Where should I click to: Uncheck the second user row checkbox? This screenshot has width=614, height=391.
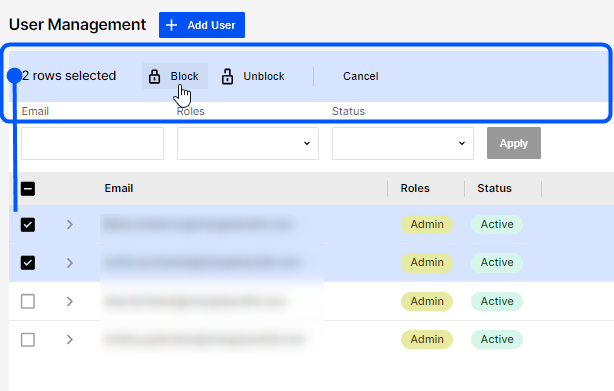point(28,263)
